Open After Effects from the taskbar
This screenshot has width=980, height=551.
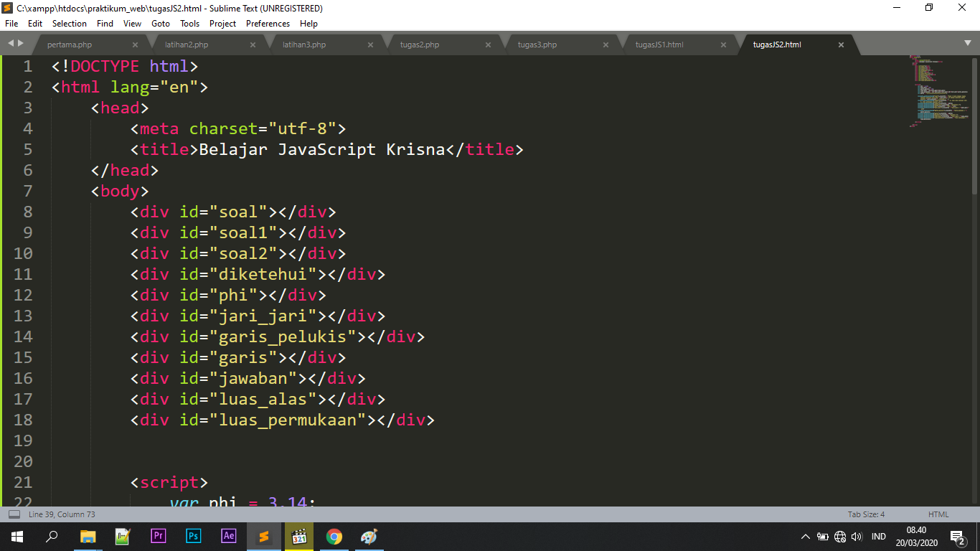[228, 536]
